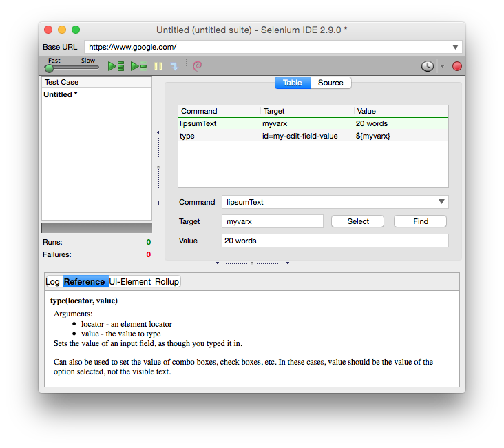
Task: Toggle the red record button
Action: pyautogui.click(x=456, y=66)
